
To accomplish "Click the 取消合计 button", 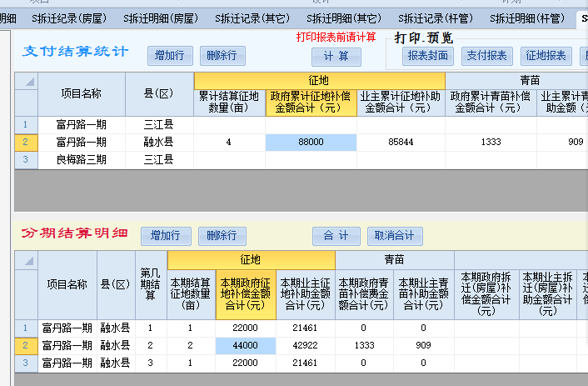I will coord(395,235).
